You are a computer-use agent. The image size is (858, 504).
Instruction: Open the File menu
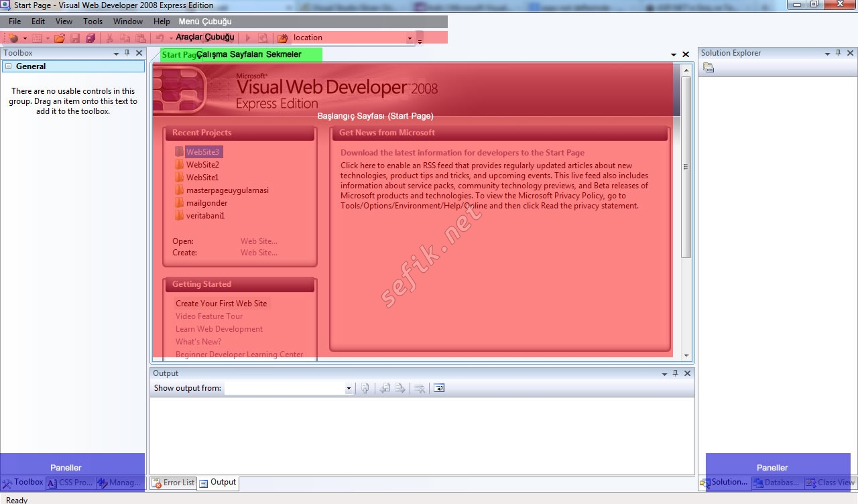pyautogui.click(x=15, y=21)
